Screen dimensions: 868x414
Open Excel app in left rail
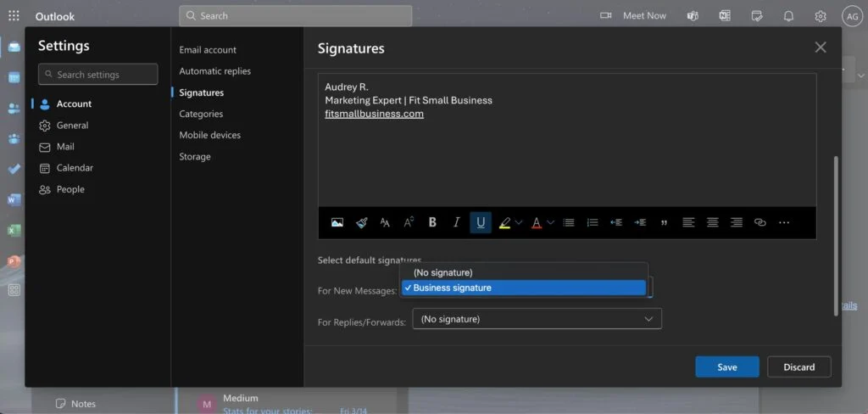point(14,230)
